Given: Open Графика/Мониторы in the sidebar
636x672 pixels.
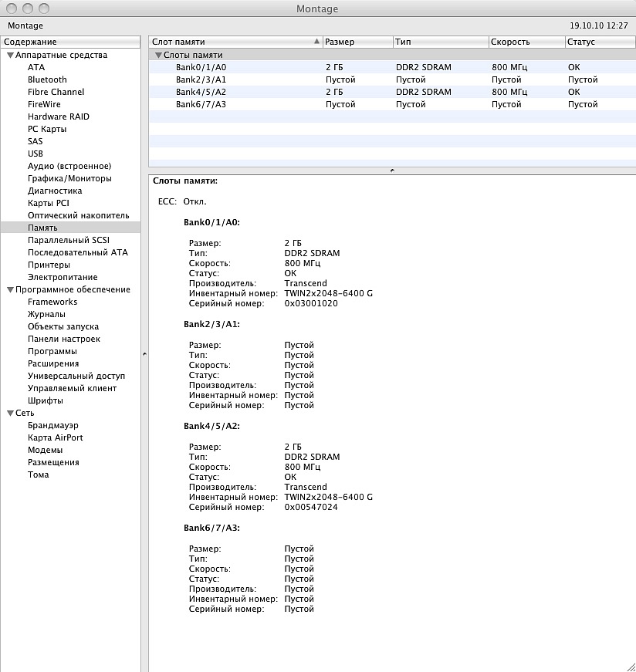Looking at the screenshot, I should click(69, 178).
